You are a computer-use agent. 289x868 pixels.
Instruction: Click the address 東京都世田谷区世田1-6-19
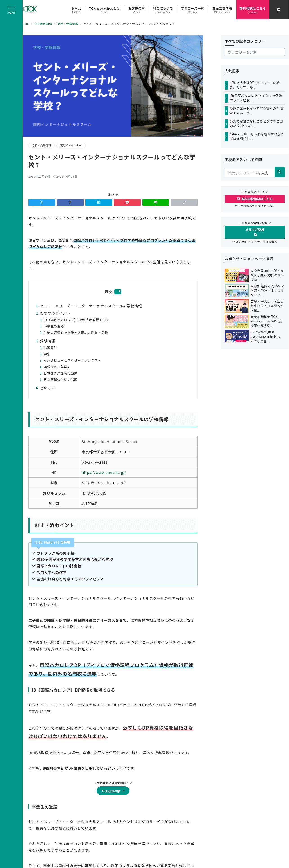tap(105, 452)
